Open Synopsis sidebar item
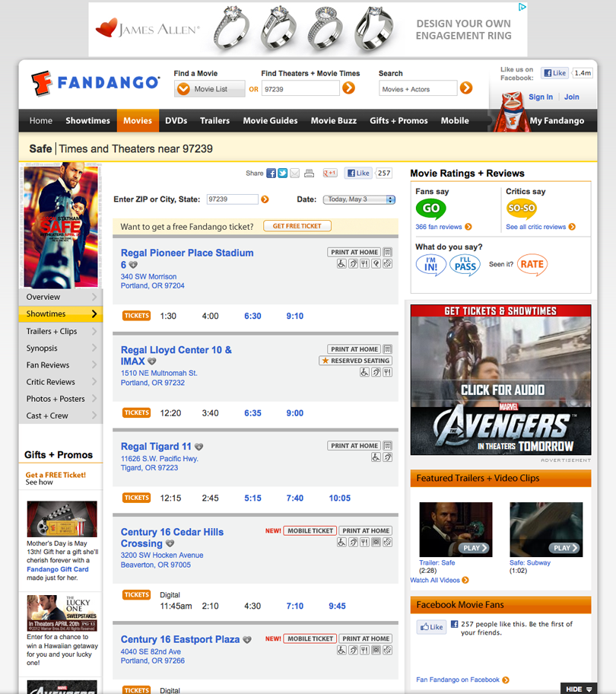Screen dimensions: 616x694 (61, 348)
